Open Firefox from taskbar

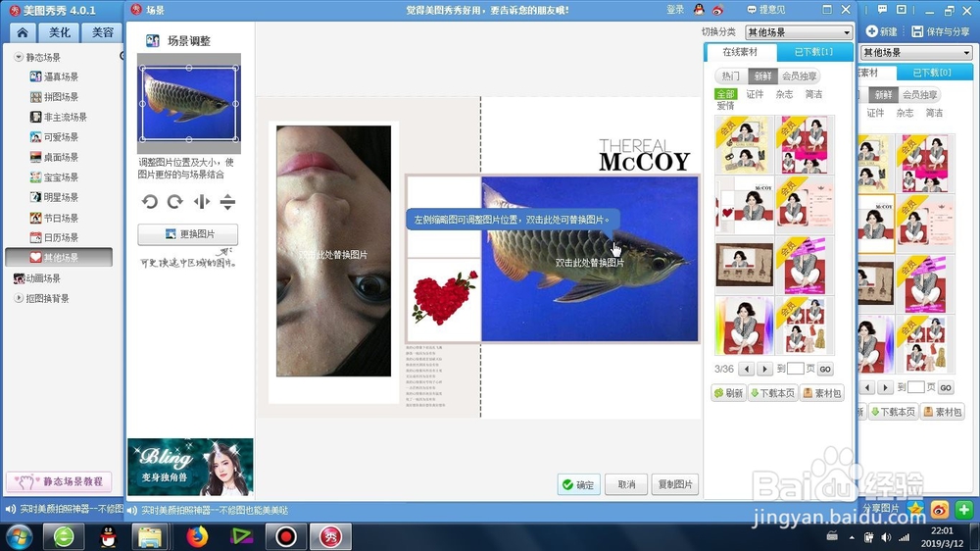pos(197,536)
